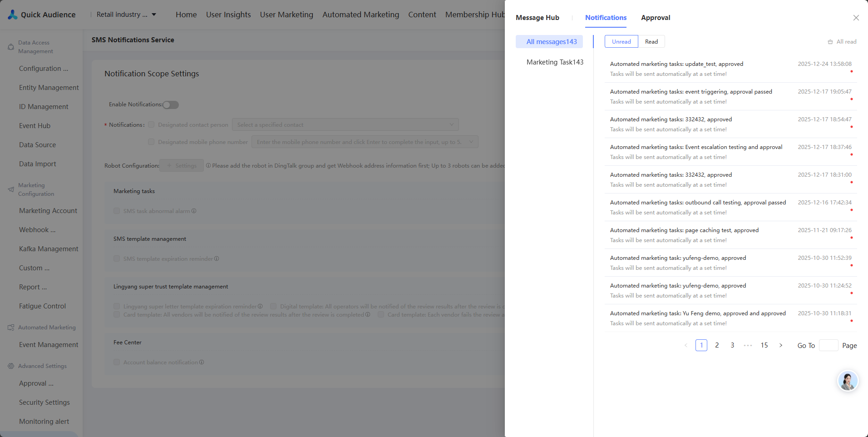Open the event triggering approval passed notification

[x=731, y=96]
